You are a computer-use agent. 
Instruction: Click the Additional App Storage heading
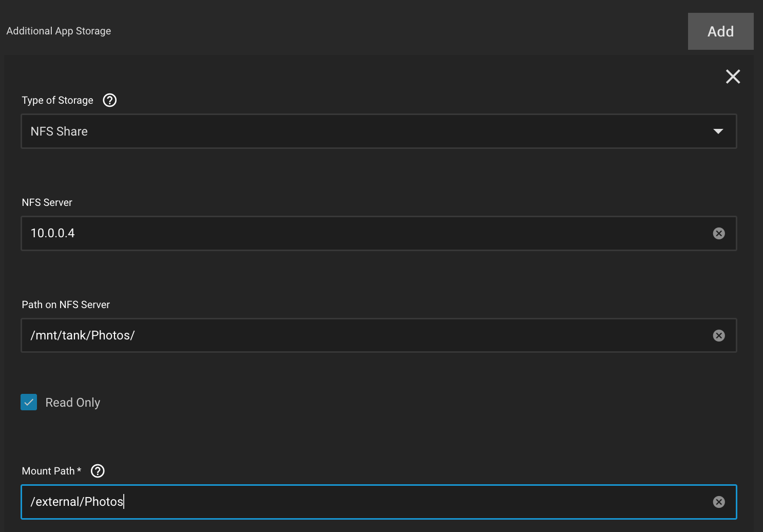59,31
